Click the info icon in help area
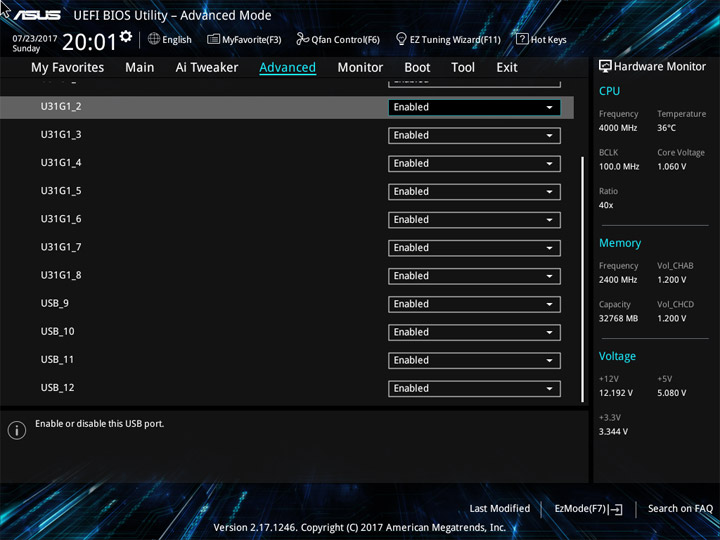 pyautogui.click(x=17, y=430)
